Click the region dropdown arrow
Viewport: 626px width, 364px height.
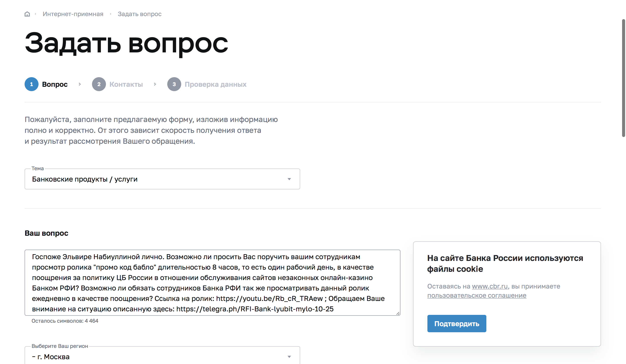click(289, 357)
